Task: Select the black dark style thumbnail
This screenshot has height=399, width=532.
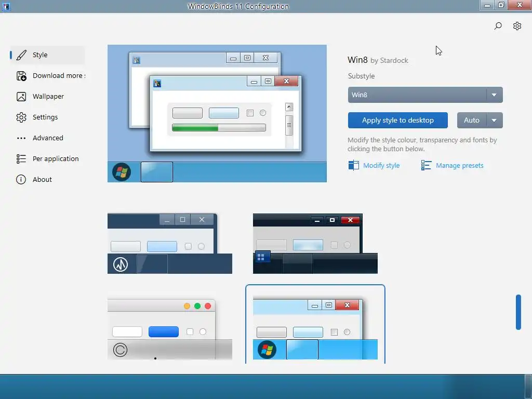Action: (315, 243)
